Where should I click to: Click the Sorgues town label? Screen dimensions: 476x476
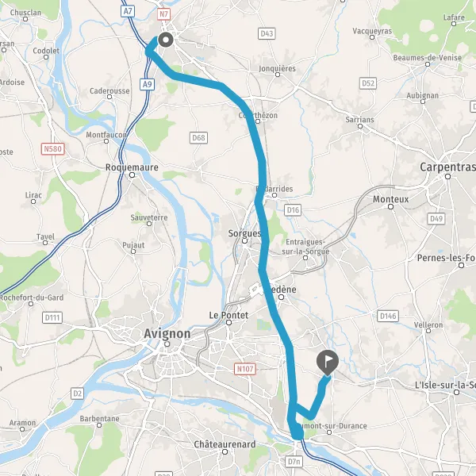pyautogui.click(x=244, y=233)
